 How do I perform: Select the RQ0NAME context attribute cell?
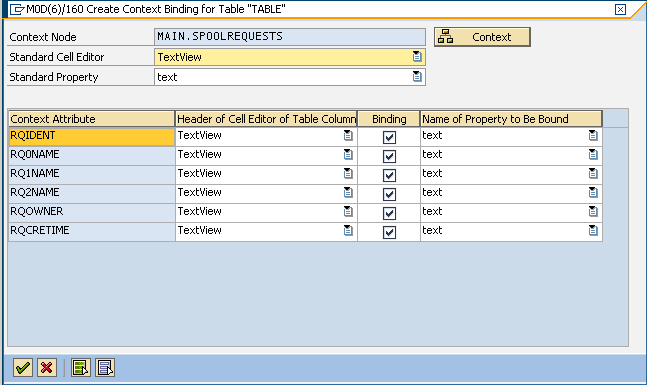92,155
